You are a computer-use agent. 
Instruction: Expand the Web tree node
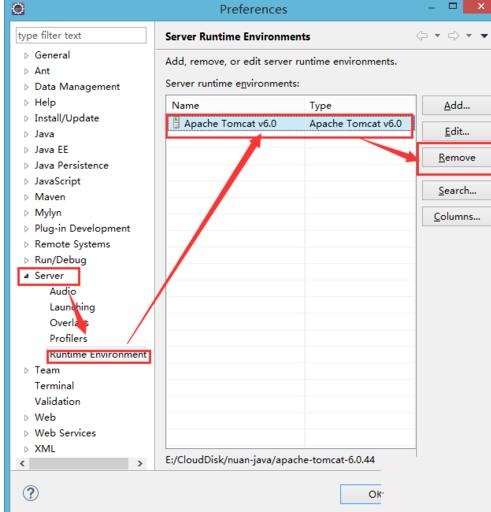pyautogui.click(x=26, y=418)
